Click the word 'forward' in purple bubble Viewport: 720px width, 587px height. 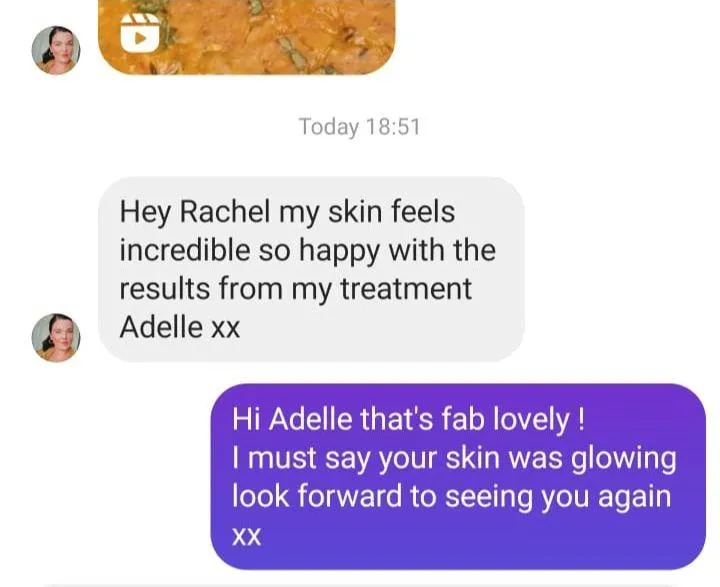[349, 496]
